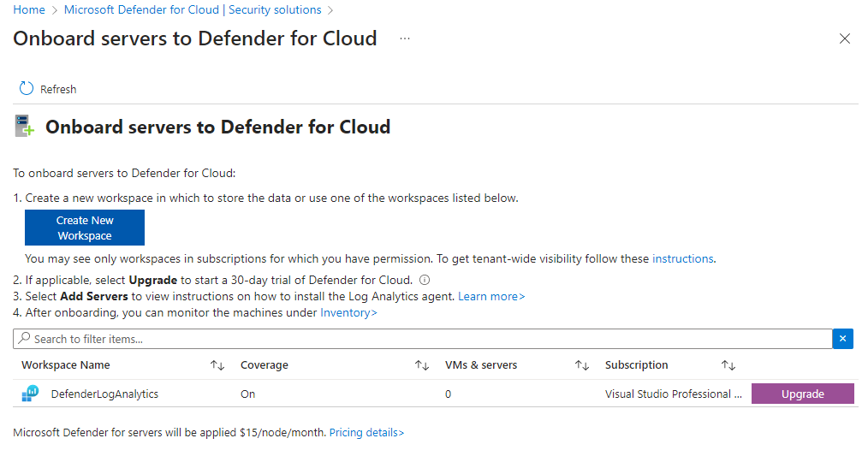
Task: Follow the Inventory link
Action: [348, 312]
